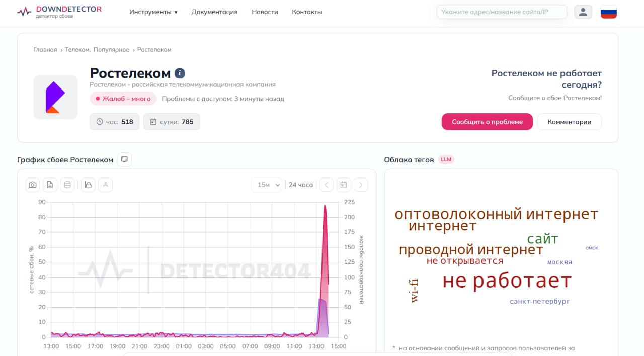Click the monitor icon next to chart title

pos(124,159)
